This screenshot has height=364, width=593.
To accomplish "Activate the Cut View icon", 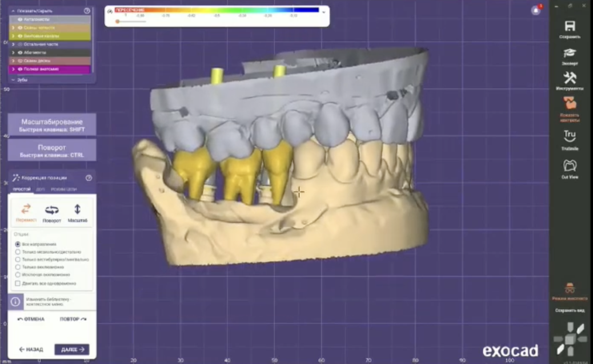I will coord(570,165).
